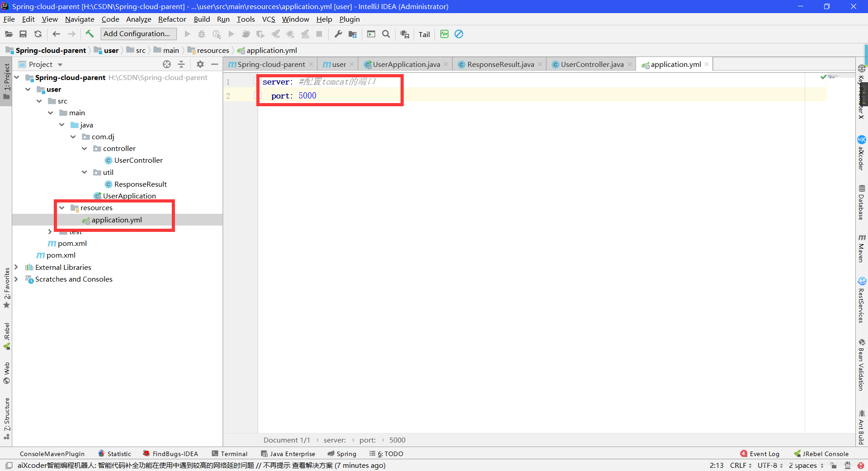
Task: Click src in breadcrumb navigation bar
Action: coord(141,51)
